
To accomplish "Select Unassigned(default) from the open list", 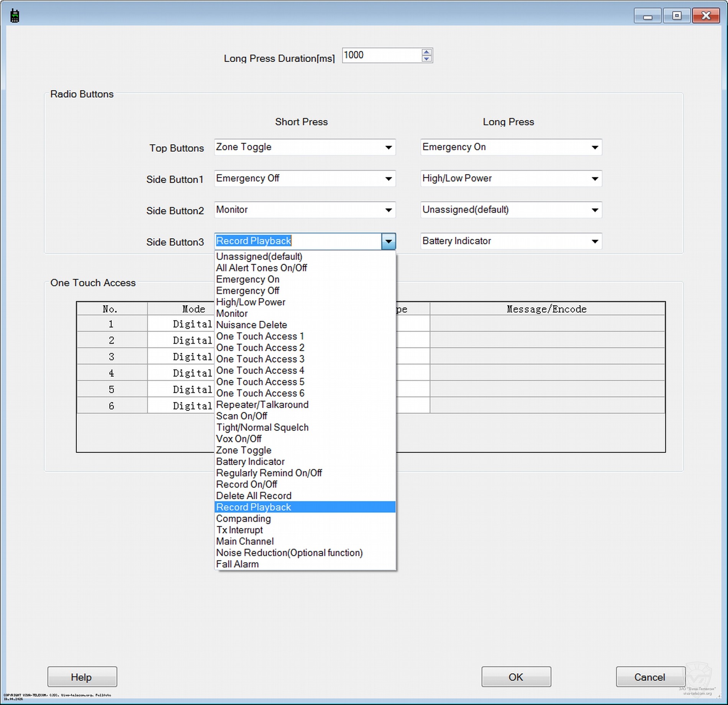I will (x=259, y=256).
